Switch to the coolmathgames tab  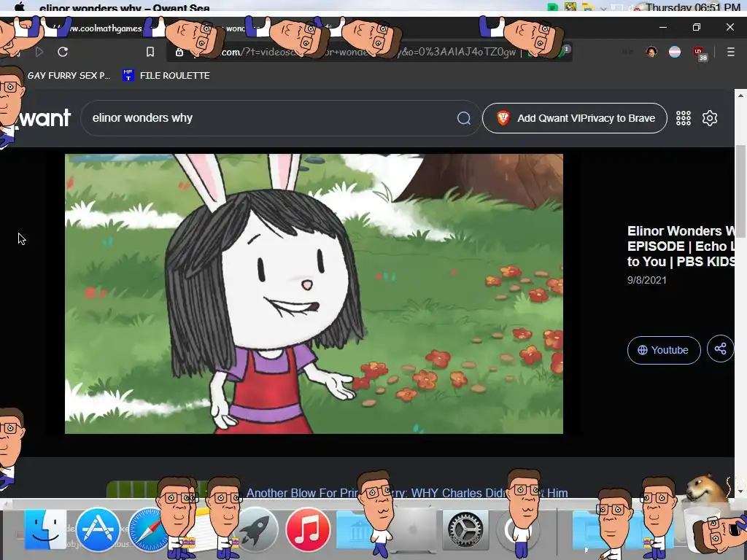[x=105, y=28]
